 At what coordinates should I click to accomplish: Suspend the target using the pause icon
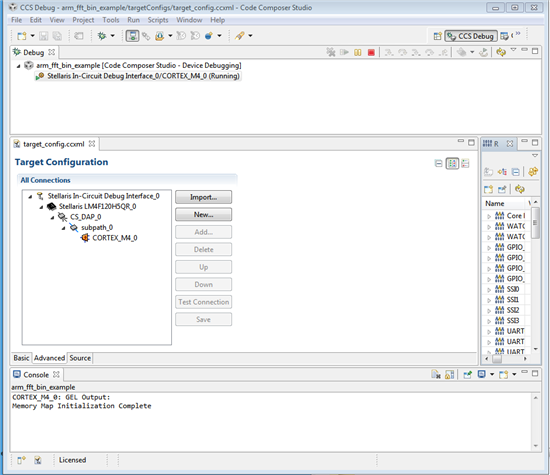click(x=357, y=52)
